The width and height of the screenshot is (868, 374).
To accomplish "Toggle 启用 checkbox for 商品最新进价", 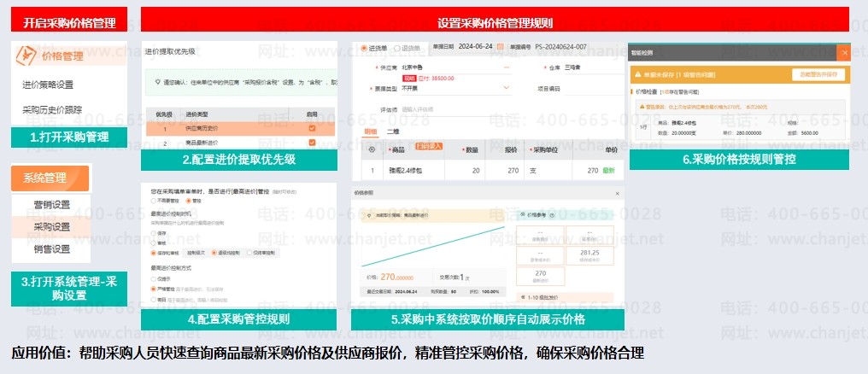I will (x=312, y=143).
